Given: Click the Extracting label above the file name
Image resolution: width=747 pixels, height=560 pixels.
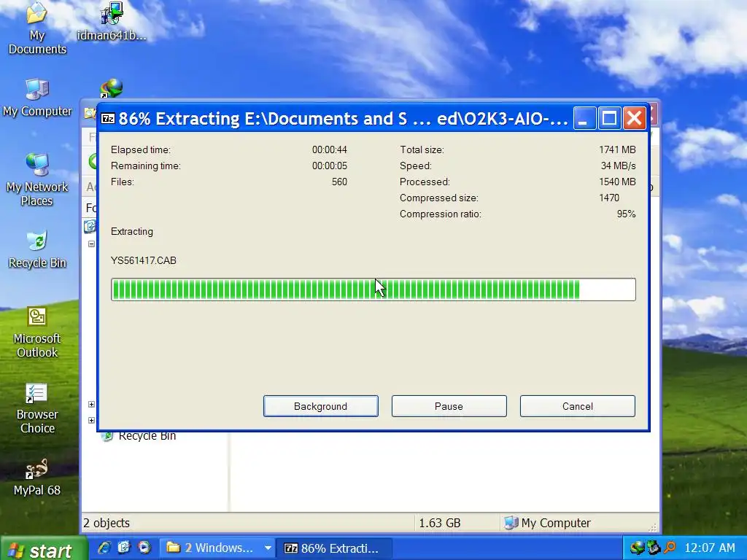Looking at the screenshot, I should click(132, 231).
